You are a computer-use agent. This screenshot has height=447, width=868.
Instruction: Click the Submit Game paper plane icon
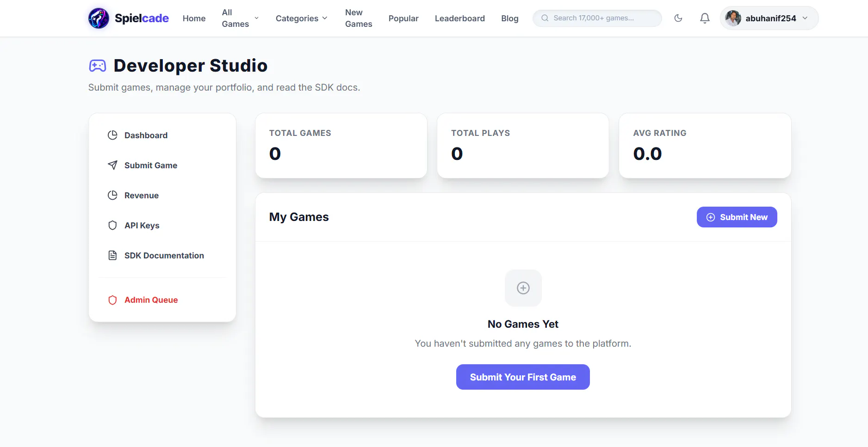pos(112,165)
